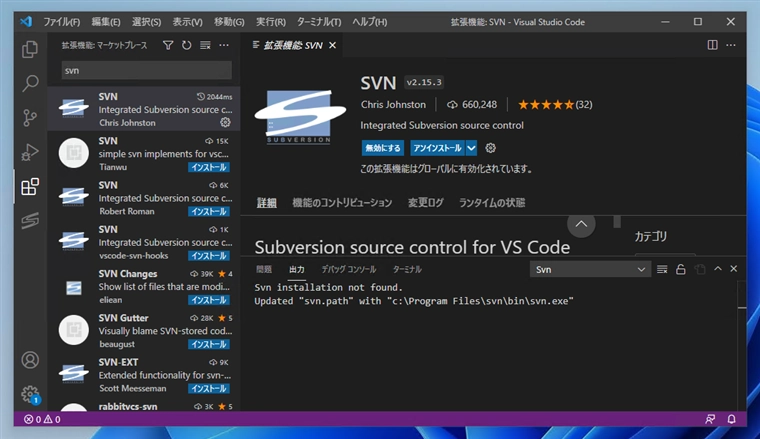Maximize the panel size chevron
Image resolution: width=760 pixels, height=439 pixels.
point(718,269)
